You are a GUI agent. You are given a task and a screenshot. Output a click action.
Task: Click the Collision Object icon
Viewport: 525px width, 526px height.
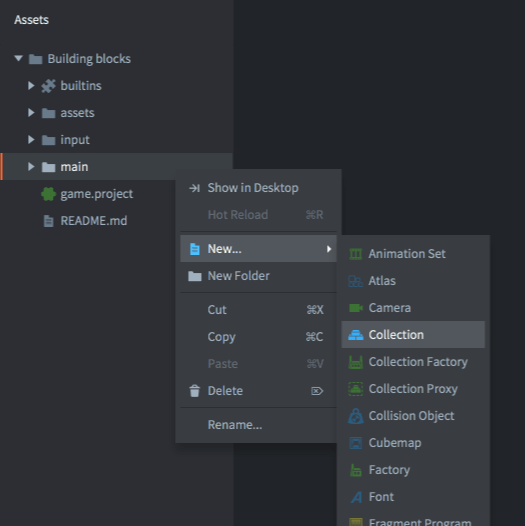click(356, 416)
